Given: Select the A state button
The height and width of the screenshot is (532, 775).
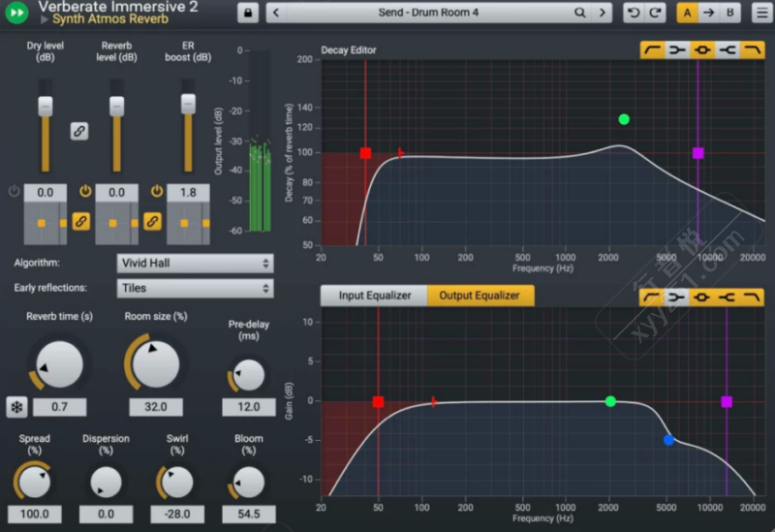Looking at the screenshot, I should point(687,13).
